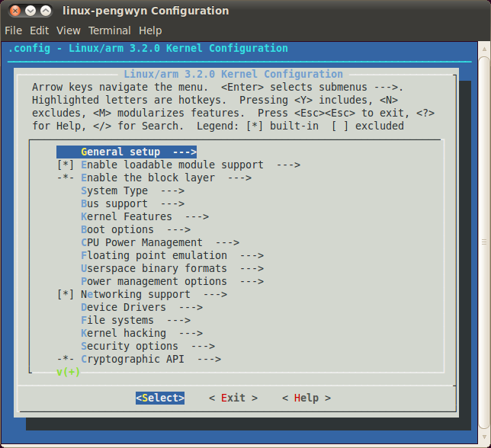Viewport: 491px width, 448px height.
Task: Open the Terminal menu
Action: point(109,30)
